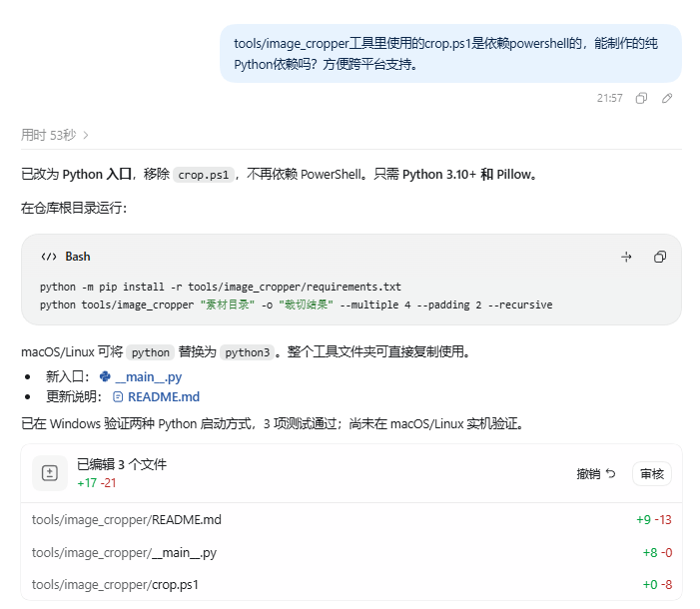Open tools/image_cropper/__main__.py changed file row
This screenshot has width=700, height=609.
[351, 553]
